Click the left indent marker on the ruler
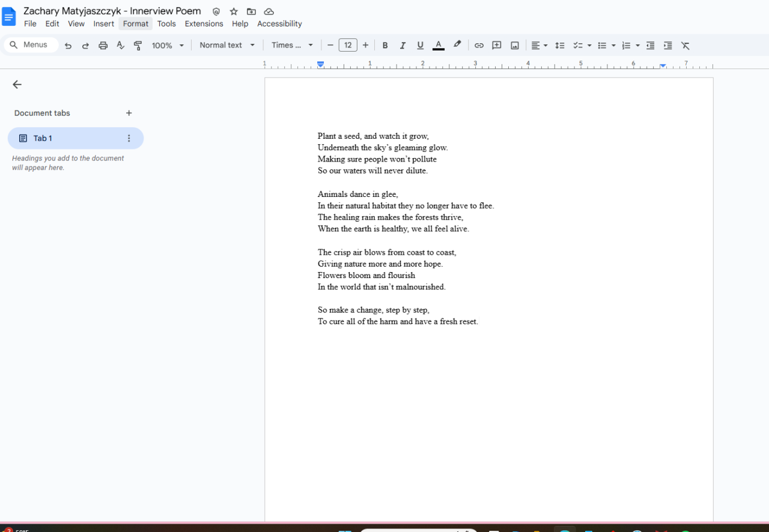The image size is (769, 532). click(321, 65)
